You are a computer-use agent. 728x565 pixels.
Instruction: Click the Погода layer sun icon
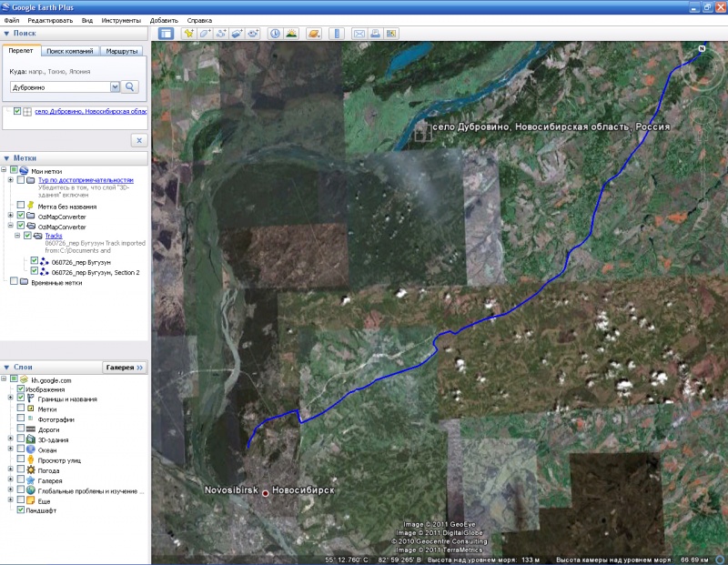click(31, 470)
